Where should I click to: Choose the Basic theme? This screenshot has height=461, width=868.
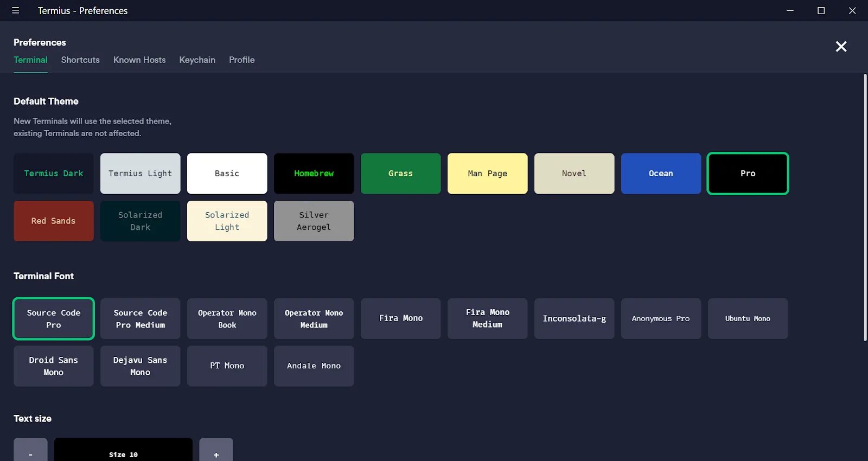pos(227,174)
